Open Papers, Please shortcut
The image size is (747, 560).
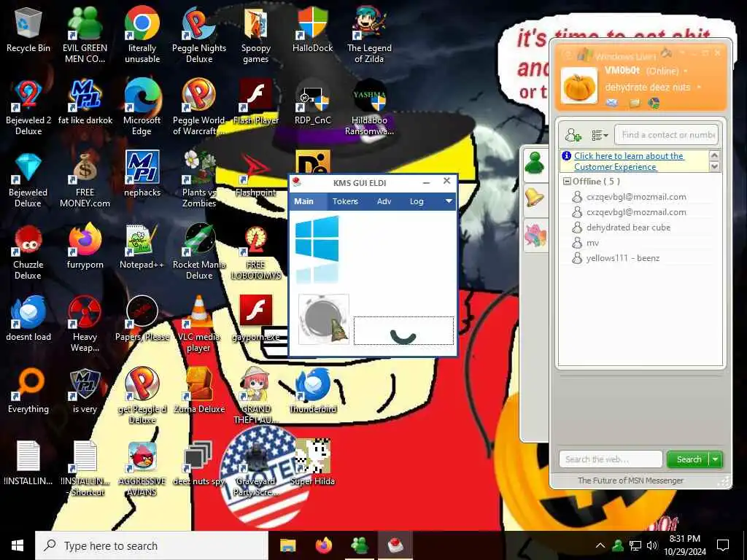(x=142, y=318)
